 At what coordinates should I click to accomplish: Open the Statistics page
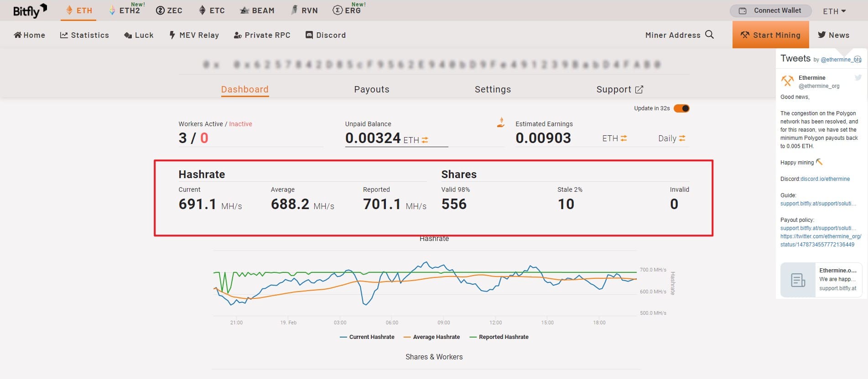coord(84,35)
